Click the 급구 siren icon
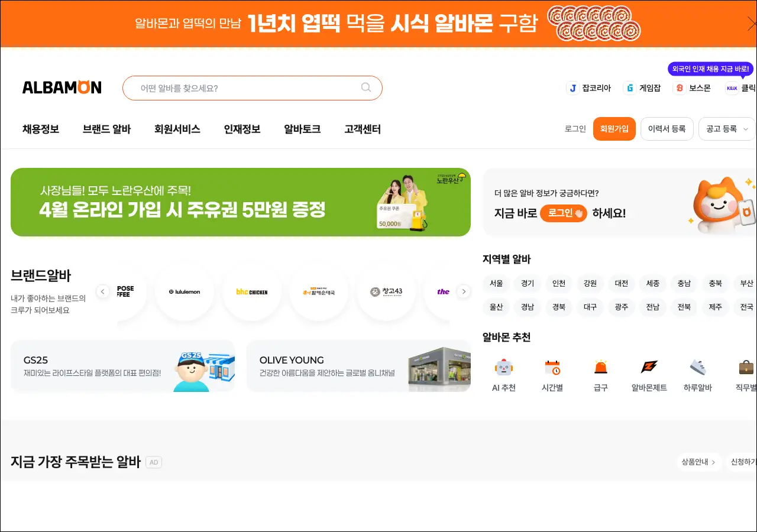This screenshot has width=757, height=532. 600,368
